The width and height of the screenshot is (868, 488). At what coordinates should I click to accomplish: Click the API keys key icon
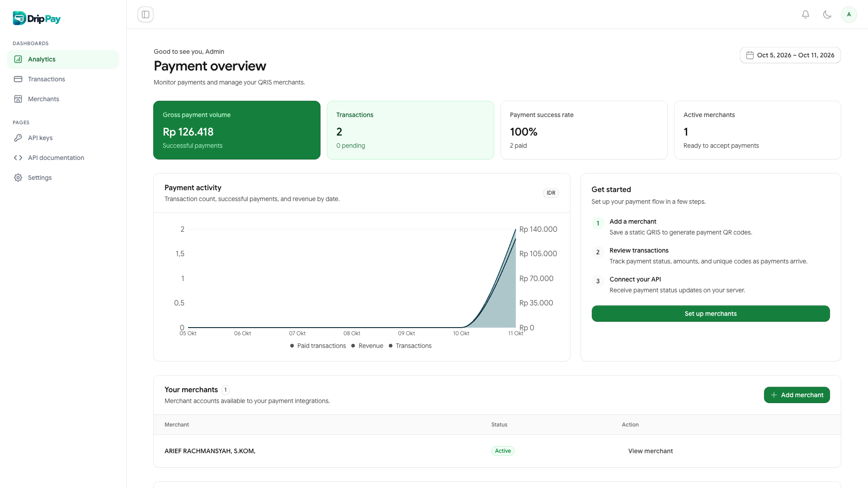(18, 138)
